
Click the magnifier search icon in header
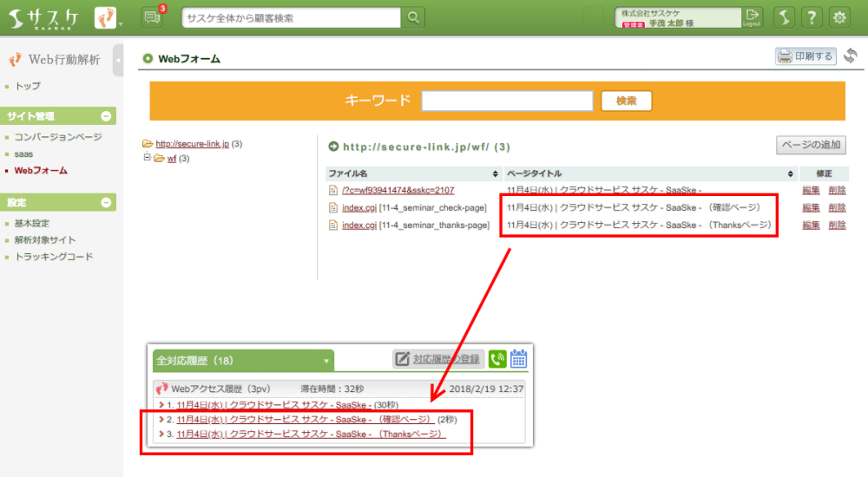point(414,17)
